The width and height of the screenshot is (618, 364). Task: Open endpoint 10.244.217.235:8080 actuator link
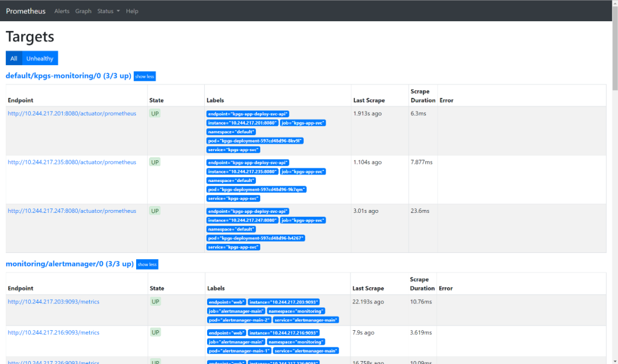tap(72, 162)
